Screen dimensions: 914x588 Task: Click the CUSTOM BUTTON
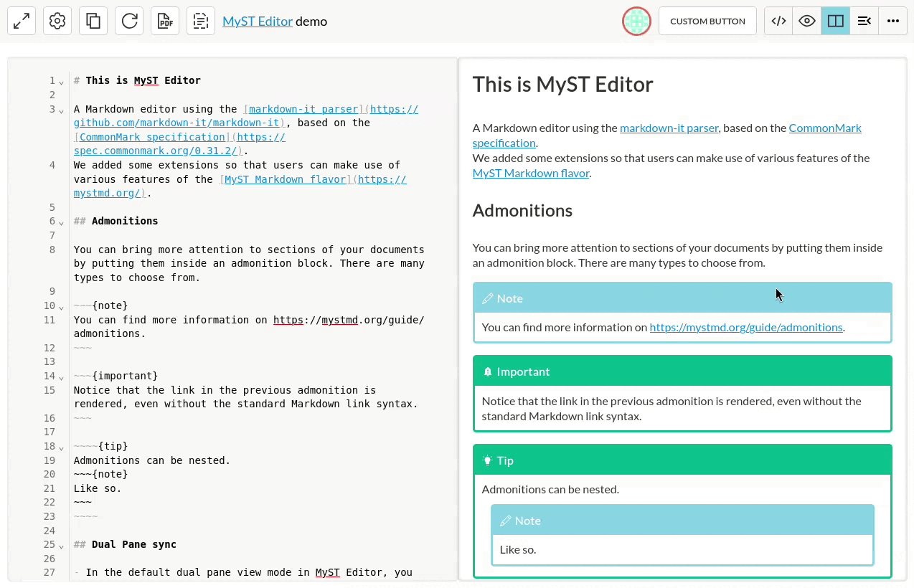(x=707, y=21)
